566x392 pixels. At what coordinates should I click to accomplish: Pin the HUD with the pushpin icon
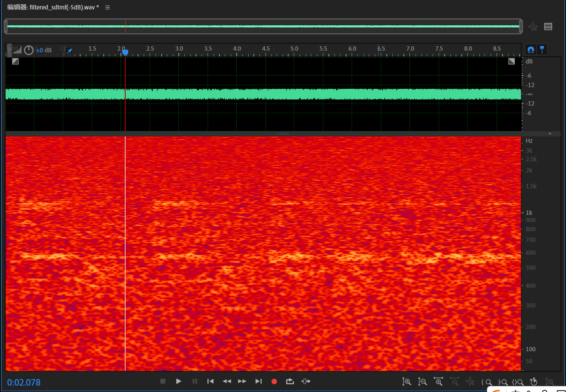69,51
